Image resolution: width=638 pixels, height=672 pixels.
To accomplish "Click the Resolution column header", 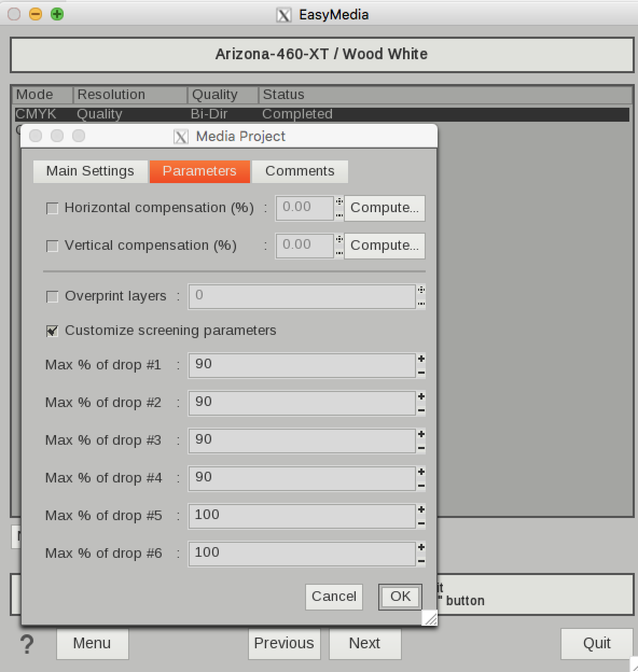I will tap(130, 95).
